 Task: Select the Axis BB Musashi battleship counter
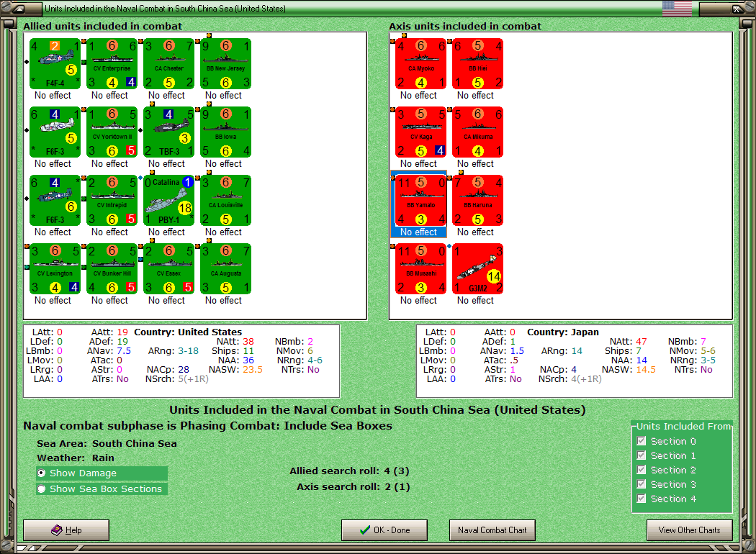click(421, 269)
